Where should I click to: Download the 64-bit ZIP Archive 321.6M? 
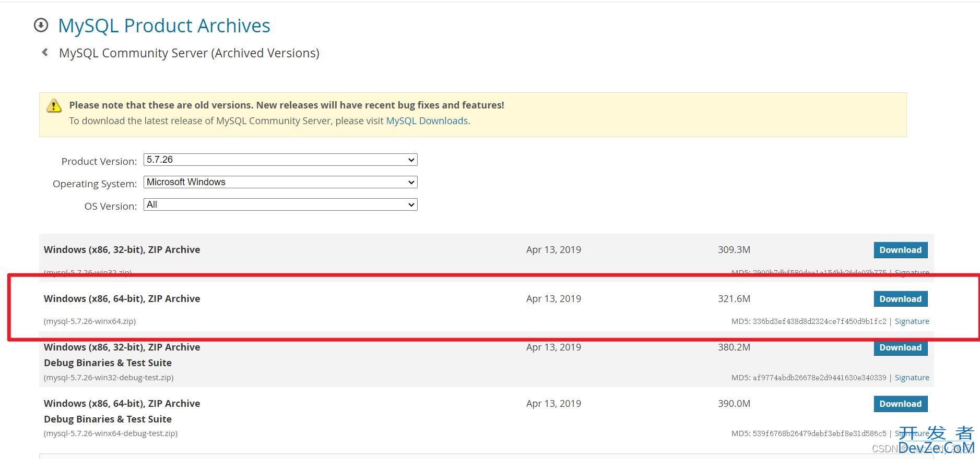pyautogui.click(x=900, y=299)
